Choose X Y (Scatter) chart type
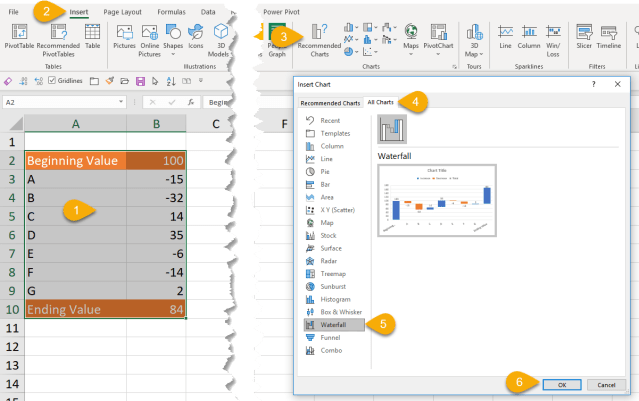 coord(337,210)
